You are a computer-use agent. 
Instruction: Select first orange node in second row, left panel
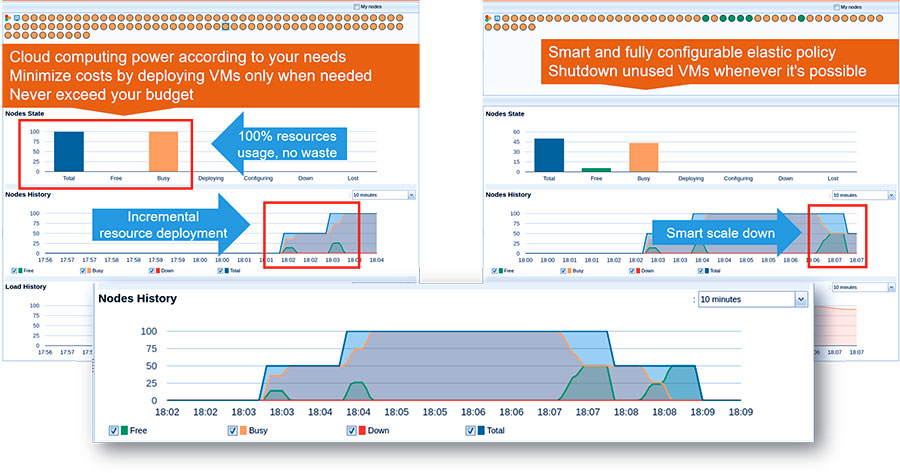tap(8, 26)
